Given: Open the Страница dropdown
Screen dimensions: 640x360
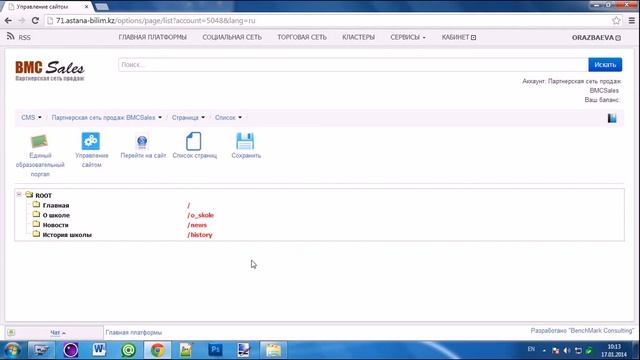Looking at the screenshot, I should click(x=188, y=118).
